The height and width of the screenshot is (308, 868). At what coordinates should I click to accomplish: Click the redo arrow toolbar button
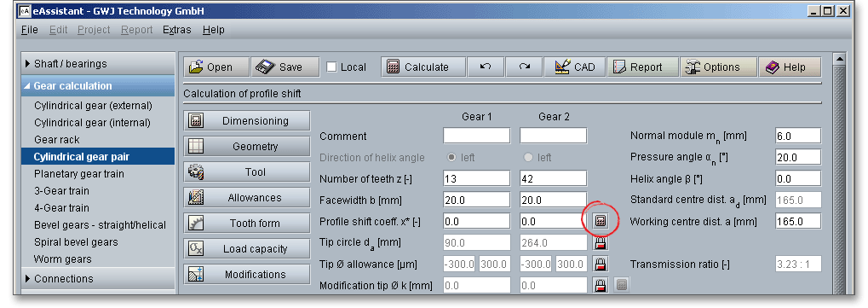[524, 67]
